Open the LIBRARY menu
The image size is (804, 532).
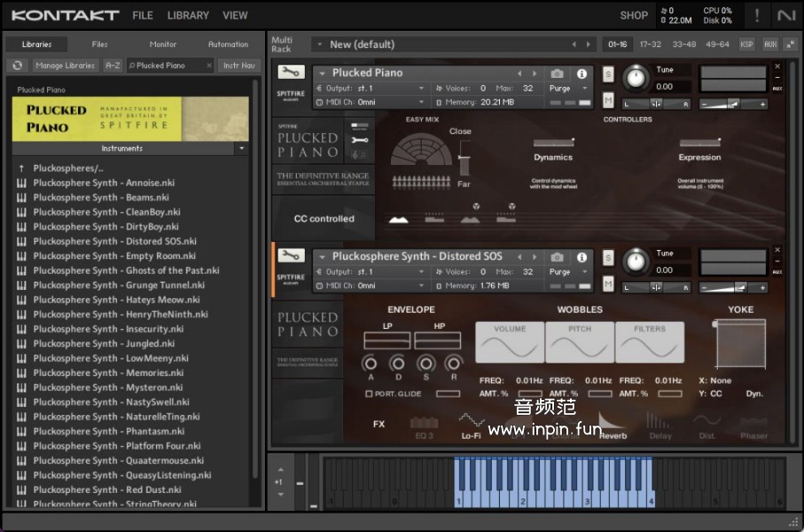pyautogui.click(x=188, y=15)
